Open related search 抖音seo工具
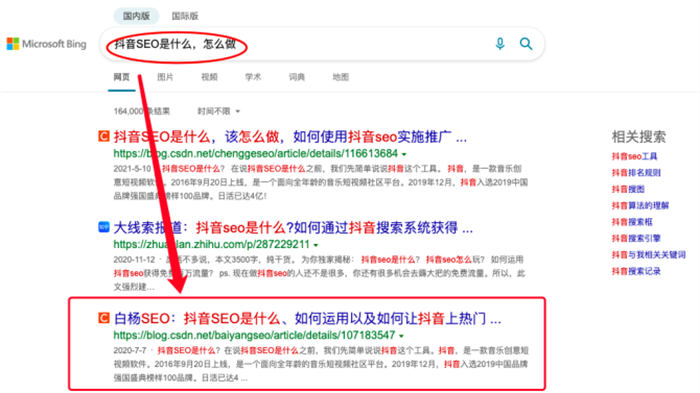This screenshot has height=393, width=700. click(x=634, y=156)
